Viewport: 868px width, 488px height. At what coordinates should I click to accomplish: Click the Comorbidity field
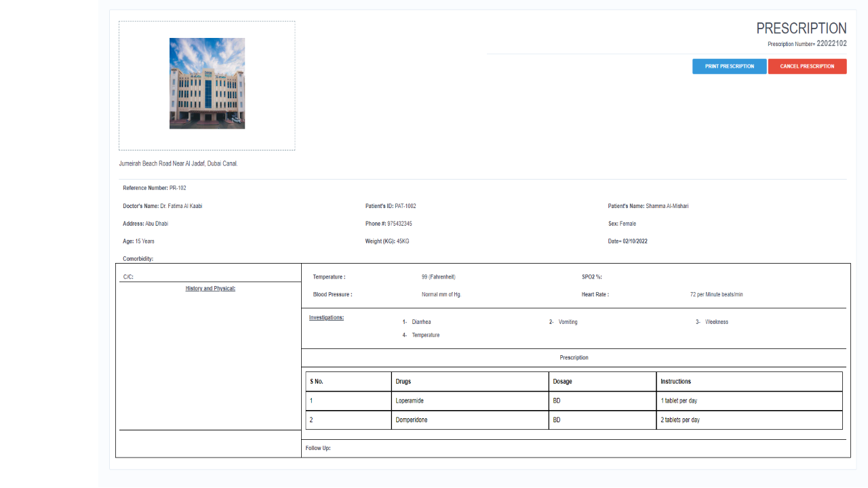tap(138, 258)
